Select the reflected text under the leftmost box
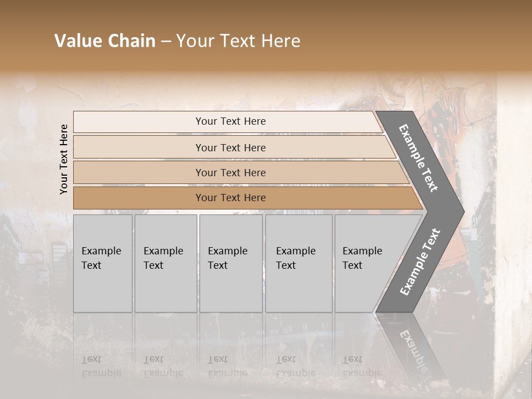Screen dimensions: 532x399 [x=101, y=366]
